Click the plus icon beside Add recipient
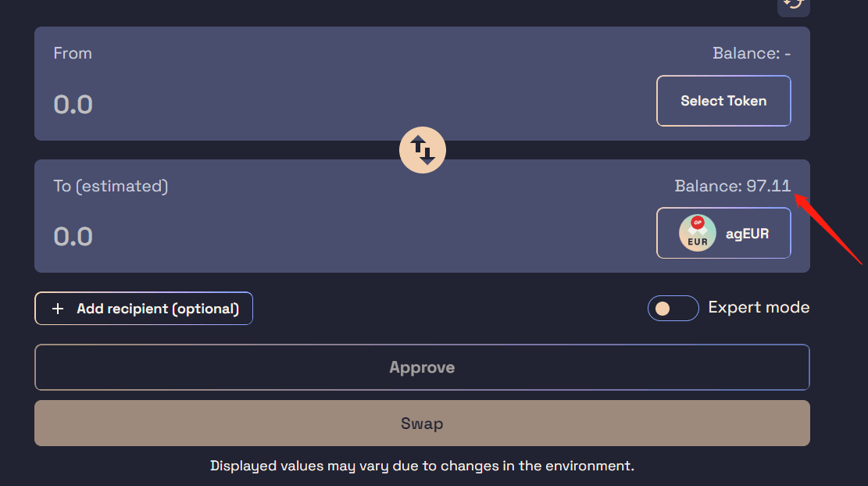Screen dimensions: 868x486 pyautogui.click(x=58, y=309)
